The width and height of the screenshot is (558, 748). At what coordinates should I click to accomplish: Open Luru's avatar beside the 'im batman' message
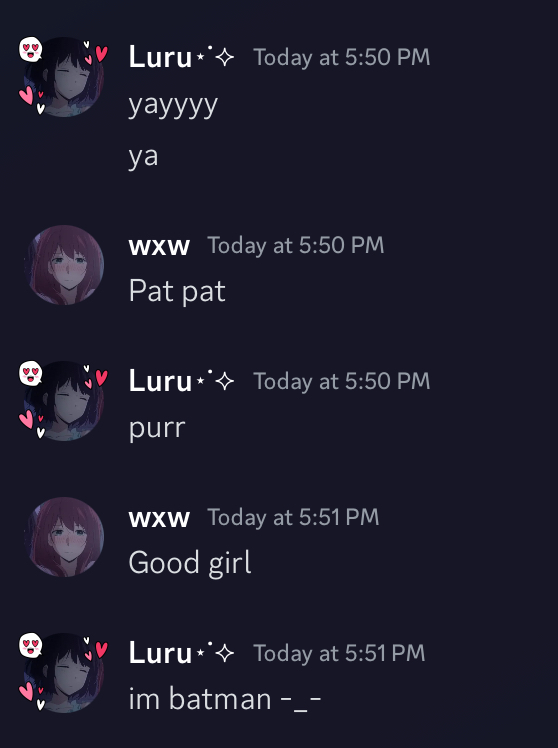click(64, 673)
